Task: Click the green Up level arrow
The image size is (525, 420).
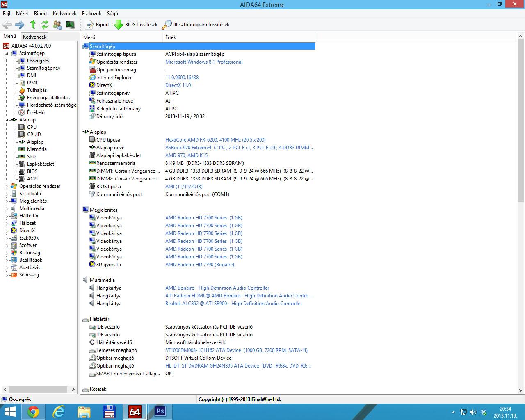Action: tap(33, 25)
